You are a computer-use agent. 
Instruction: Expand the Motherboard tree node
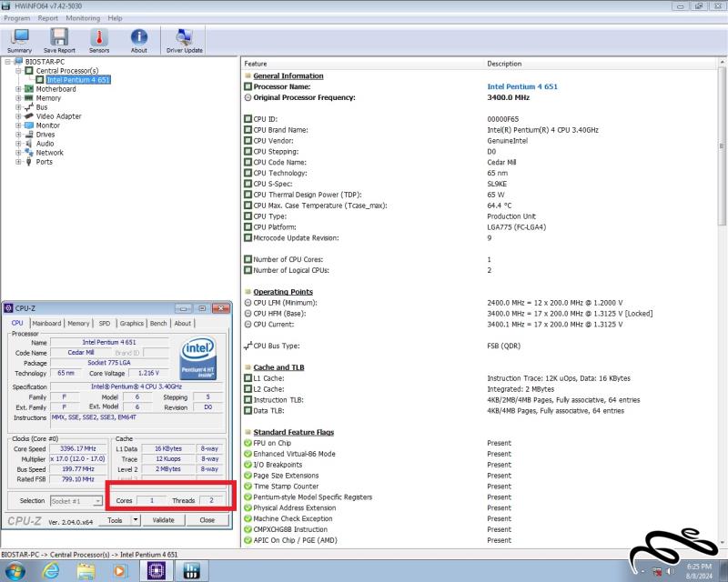click(18, 89)
